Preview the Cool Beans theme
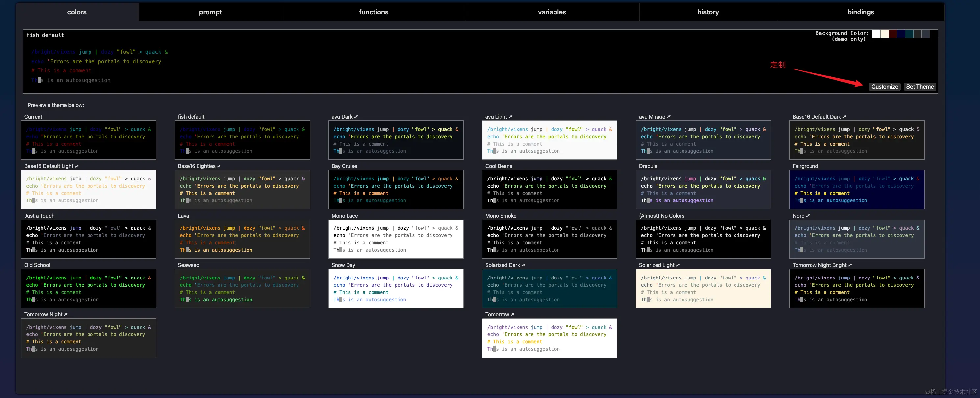This screenshot has width=980, height=398. point(550,190)
